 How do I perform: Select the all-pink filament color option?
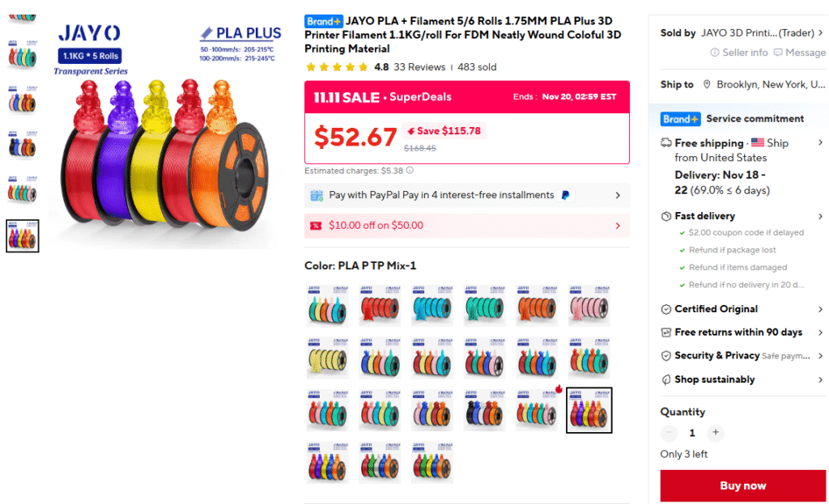click(x=589, y=305)
